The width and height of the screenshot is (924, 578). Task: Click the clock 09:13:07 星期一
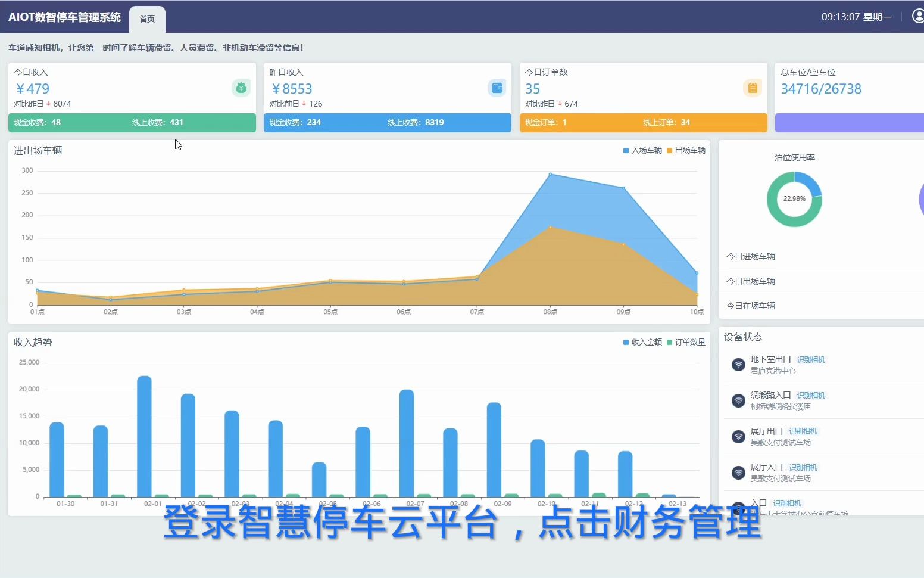tap(856, 17)
